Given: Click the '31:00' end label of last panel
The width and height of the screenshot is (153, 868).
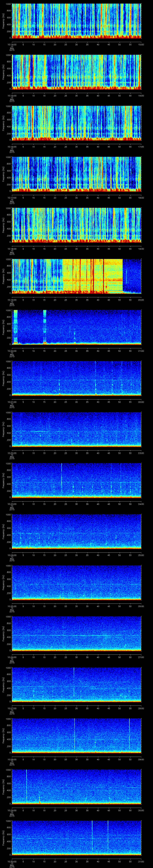Looking at the screenshot, I should (141, 861).
